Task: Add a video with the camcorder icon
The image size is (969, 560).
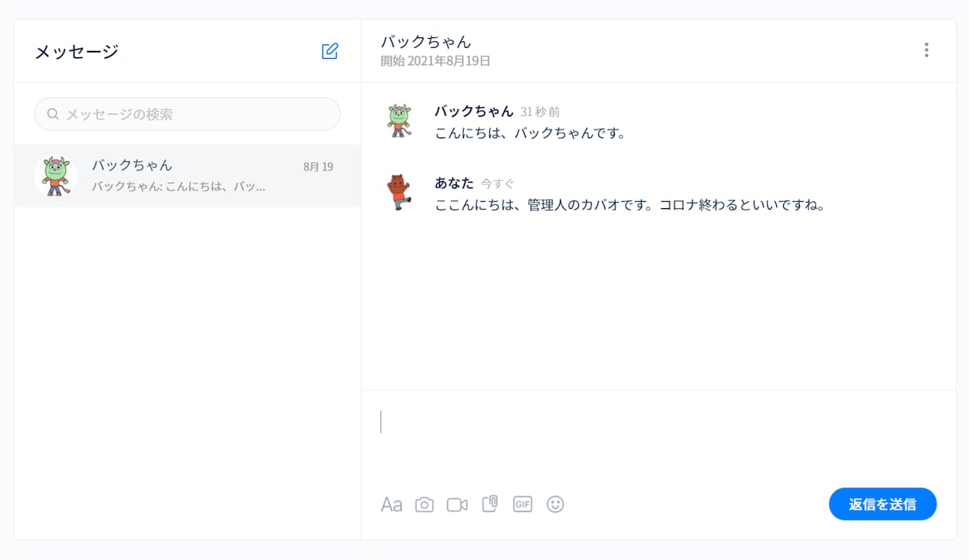Action: click(457, 504)
